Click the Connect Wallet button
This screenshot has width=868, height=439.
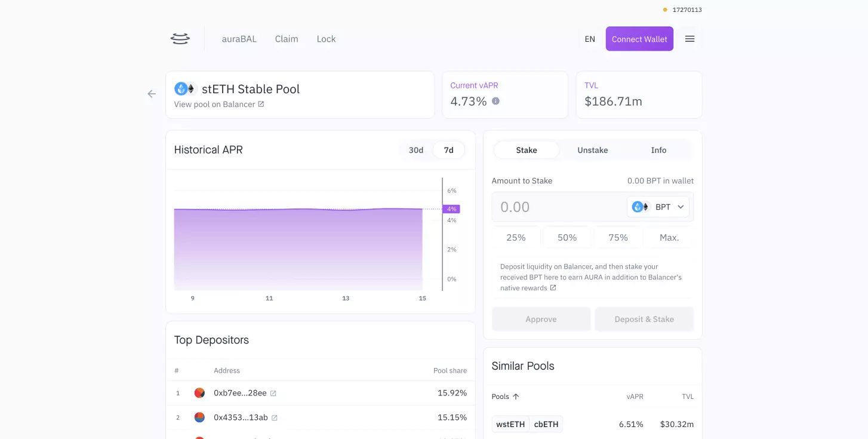click(x=639, y=39)
